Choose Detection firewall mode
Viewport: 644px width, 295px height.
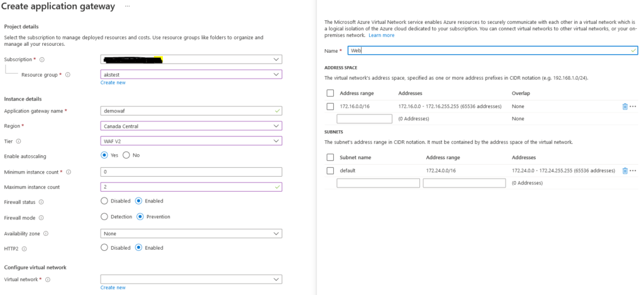pos(104,217)
